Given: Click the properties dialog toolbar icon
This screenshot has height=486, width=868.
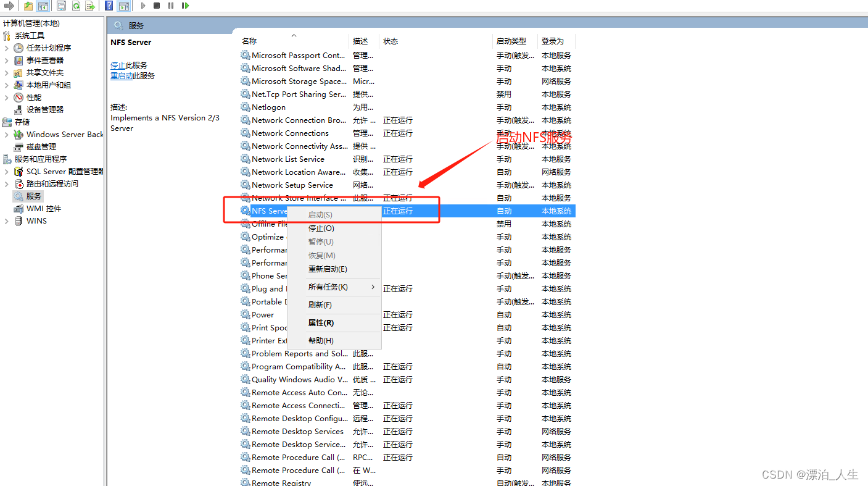Looking at the screenshot, I should [61, 6].
